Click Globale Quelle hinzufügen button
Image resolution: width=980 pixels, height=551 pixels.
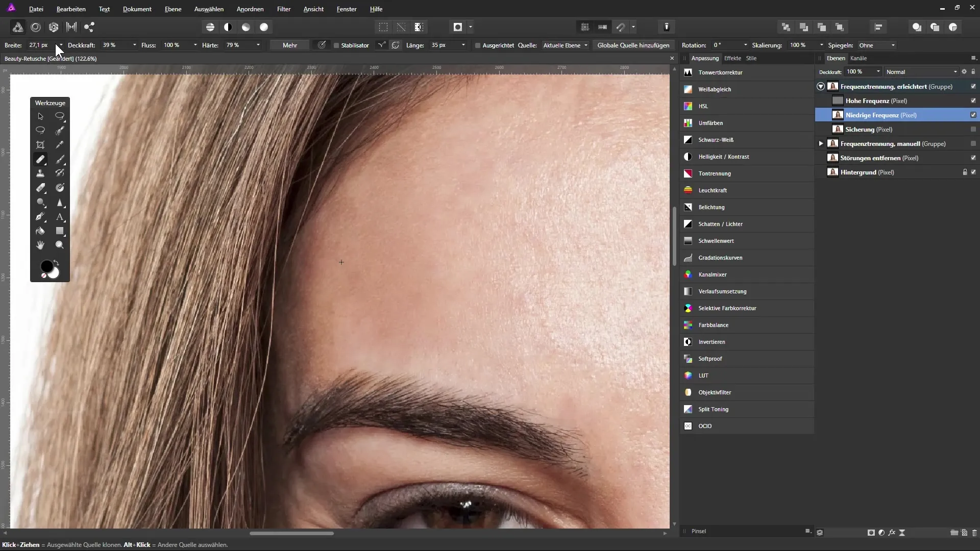click(x=633, y=45)
